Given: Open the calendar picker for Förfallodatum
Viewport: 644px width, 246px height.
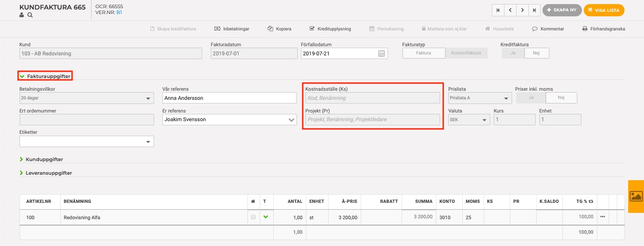Looking at the screenshot, I should [382, 53].
